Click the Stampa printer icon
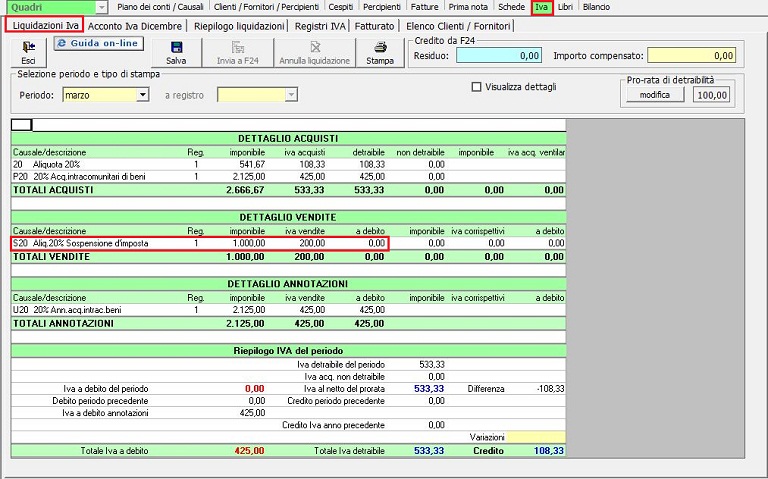768x479 pixels. pos(380,47)
